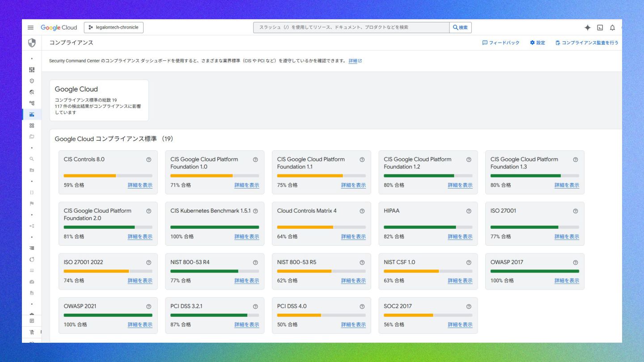Open the small shield threats sidebar icon

click(32, 81)
